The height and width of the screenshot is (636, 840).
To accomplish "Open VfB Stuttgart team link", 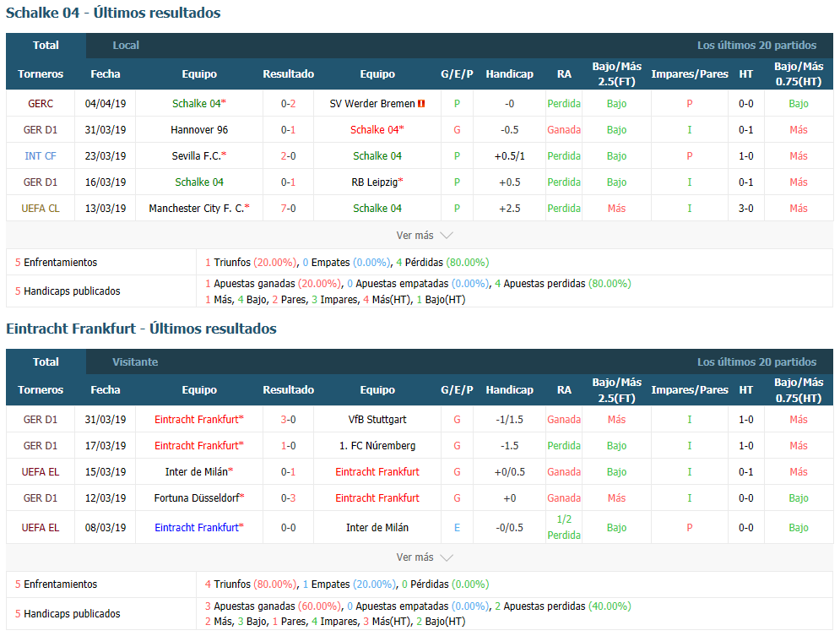I will pyautogui.click(x=377, y=420).
